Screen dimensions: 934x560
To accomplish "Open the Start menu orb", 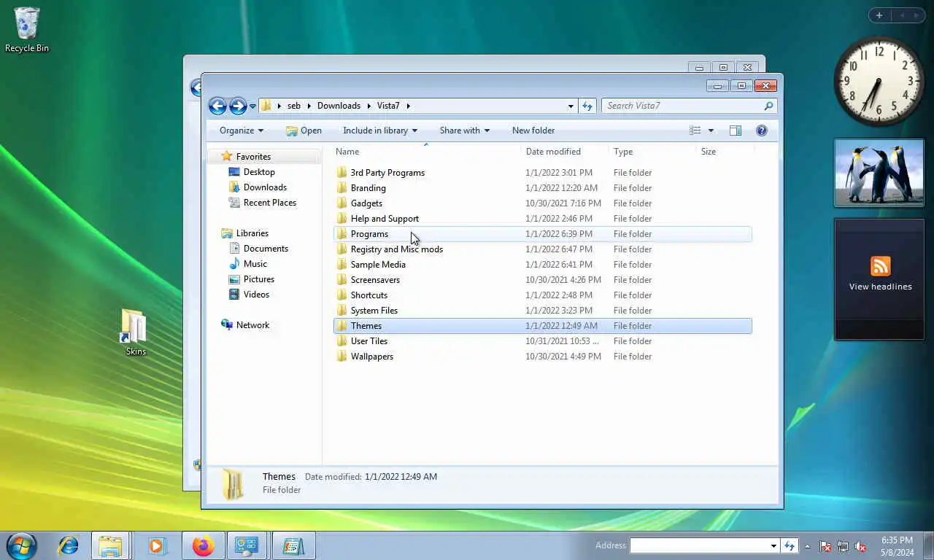I will tap(21, 545).
